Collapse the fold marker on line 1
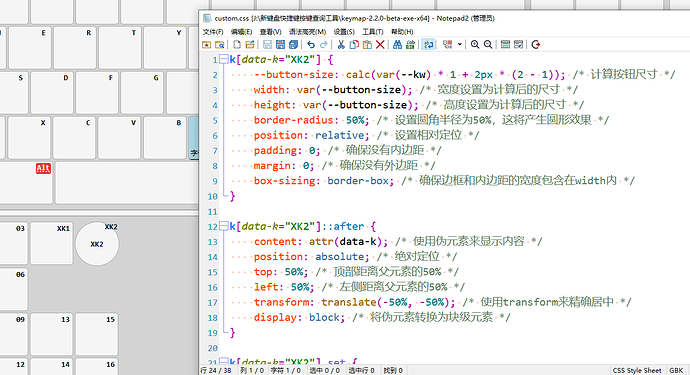The width and height of the screenshot is (690, 375). (224, 59)
